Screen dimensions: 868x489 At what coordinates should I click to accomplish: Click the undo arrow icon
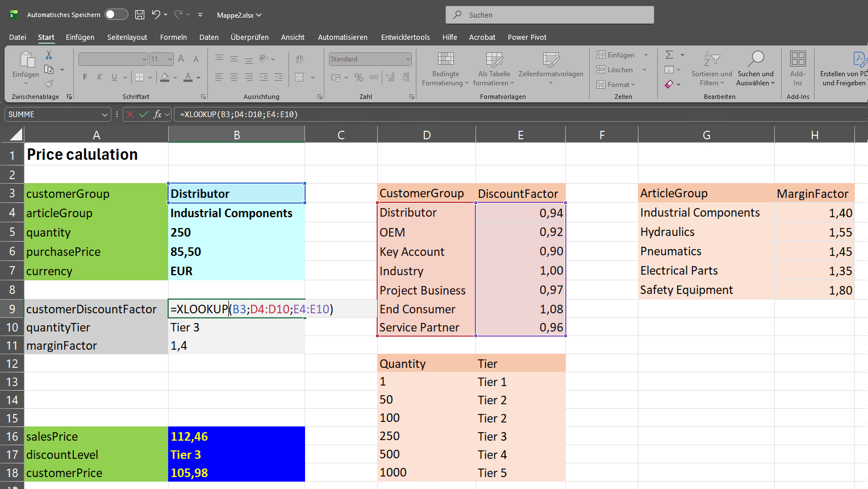156,15
